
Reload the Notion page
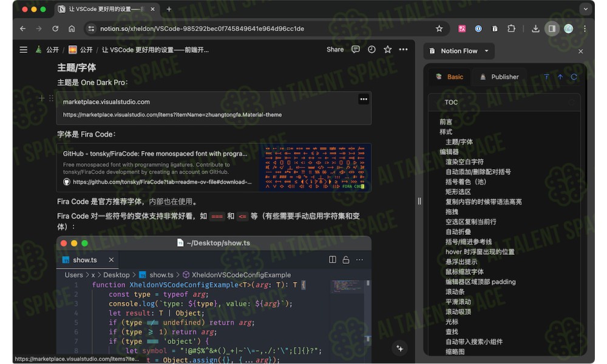[55, 29]
